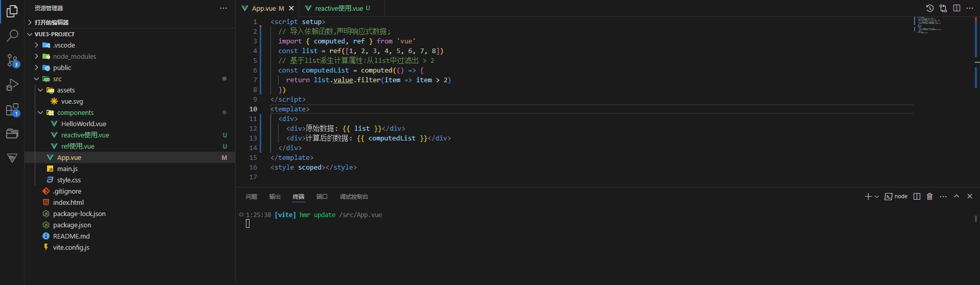Viewport: 980px width, 285px height.
Task: Select the node terminal instance
Action: [x=896, y=197]
